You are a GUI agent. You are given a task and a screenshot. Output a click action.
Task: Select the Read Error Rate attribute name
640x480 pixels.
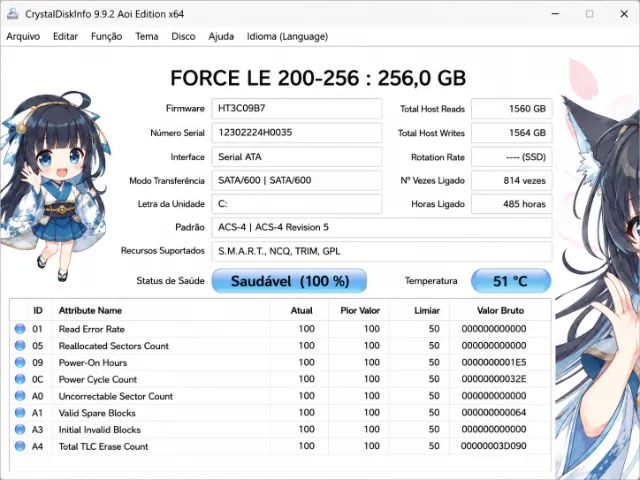tap(92, 329)
